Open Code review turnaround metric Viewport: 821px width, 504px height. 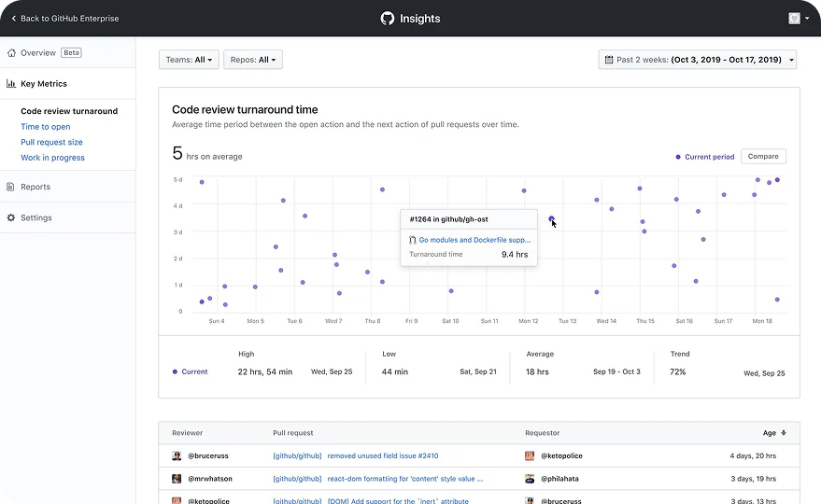pos(69,111)
